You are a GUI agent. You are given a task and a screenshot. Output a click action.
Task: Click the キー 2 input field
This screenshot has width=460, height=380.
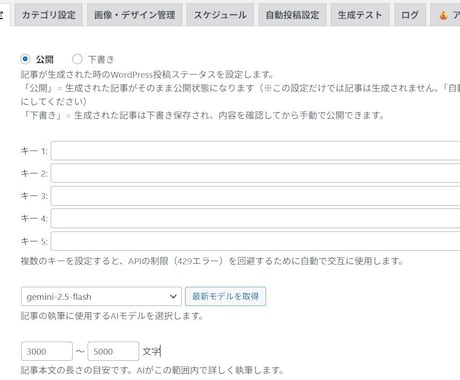pos(255,173)
